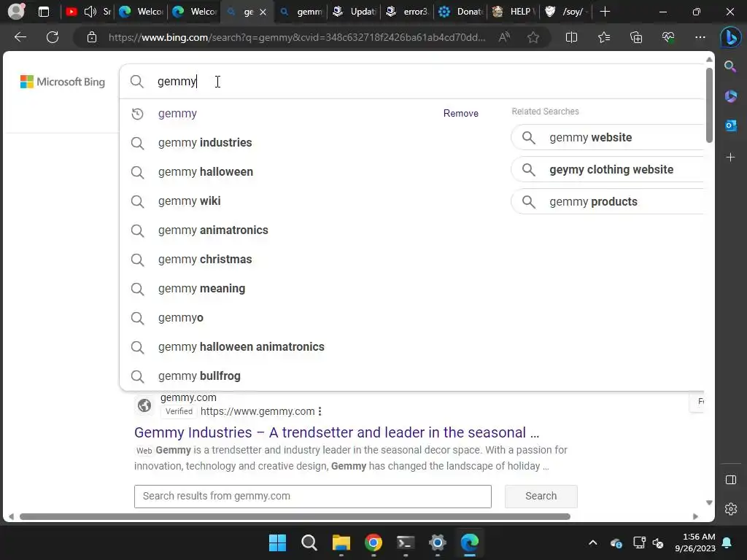Screen dimensions: 747x560
Task: Add a sidebar app with plus icon
Action: click(x=730, y=157)
